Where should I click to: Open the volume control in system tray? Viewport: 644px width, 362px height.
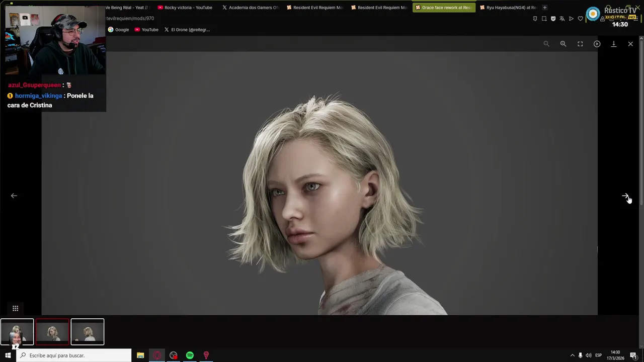589,355
